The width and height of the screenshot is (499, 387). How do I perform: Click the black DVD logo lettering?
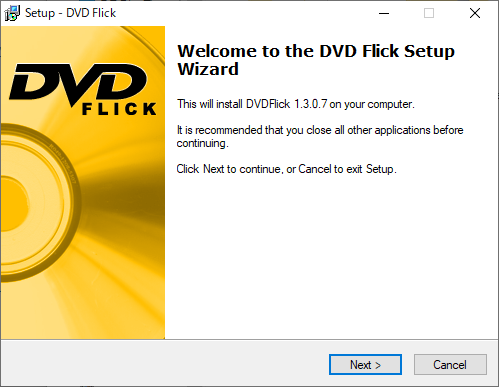point(78,83)
